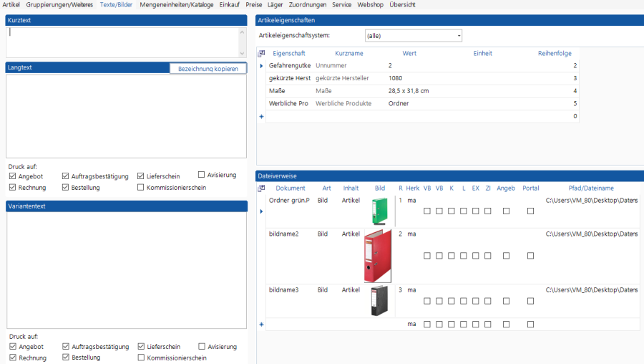The image size is (644, 364).
Task: Select the black folder binder image
Action: [379, 301]
